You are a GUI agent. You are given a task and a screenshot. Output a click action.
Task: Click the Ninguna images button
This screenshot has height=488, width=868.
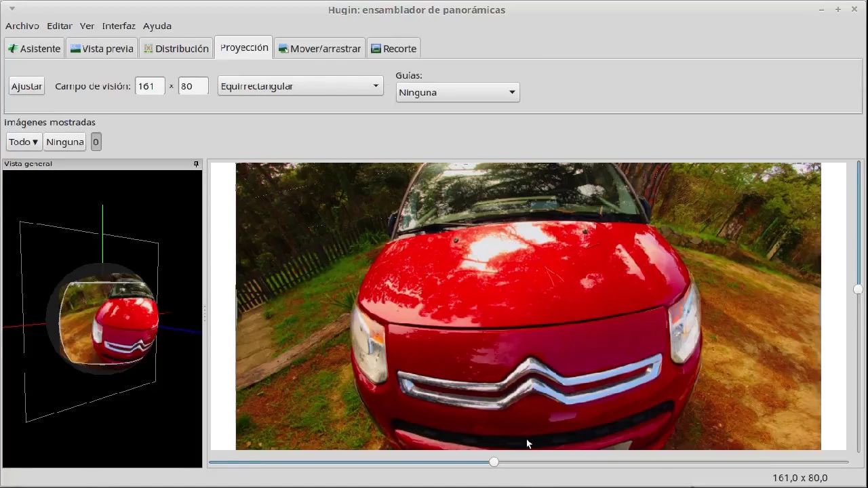(65, 142)
